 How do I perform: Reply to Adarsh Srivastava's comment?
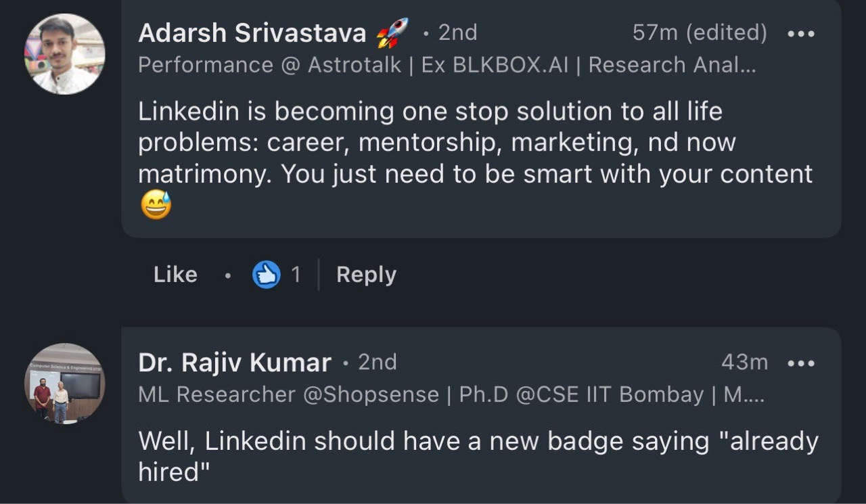click(x=366, y=275)
